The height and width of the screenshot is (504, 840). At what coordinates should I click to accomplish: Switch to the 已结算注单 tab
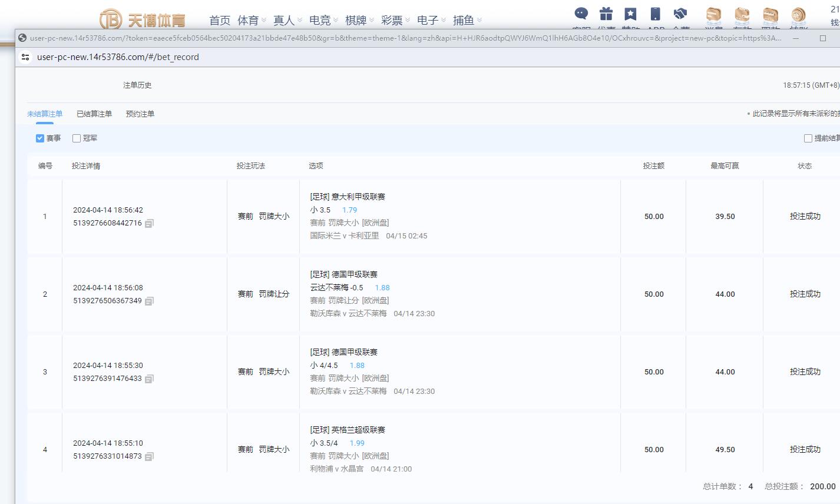[94, 114]
